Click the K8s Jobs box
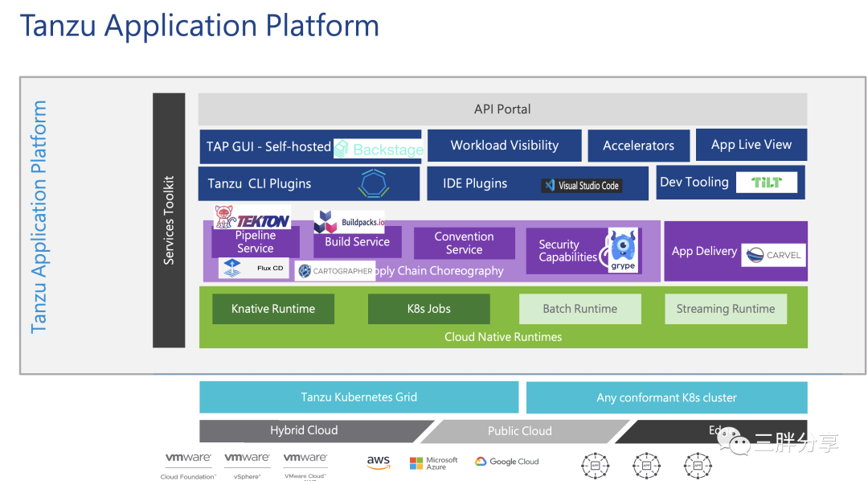 point(428,309)
